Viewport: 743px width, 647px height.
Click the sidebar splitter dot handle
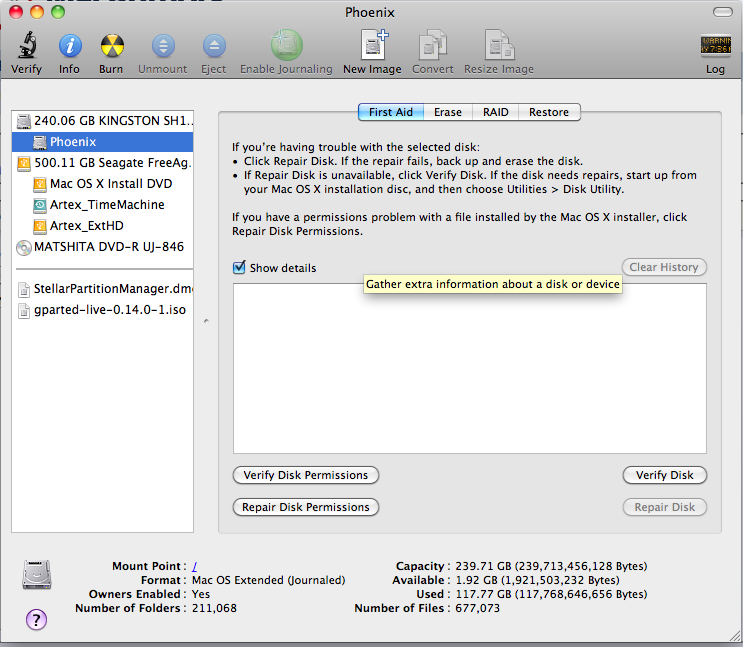click(x=206, y=321)
